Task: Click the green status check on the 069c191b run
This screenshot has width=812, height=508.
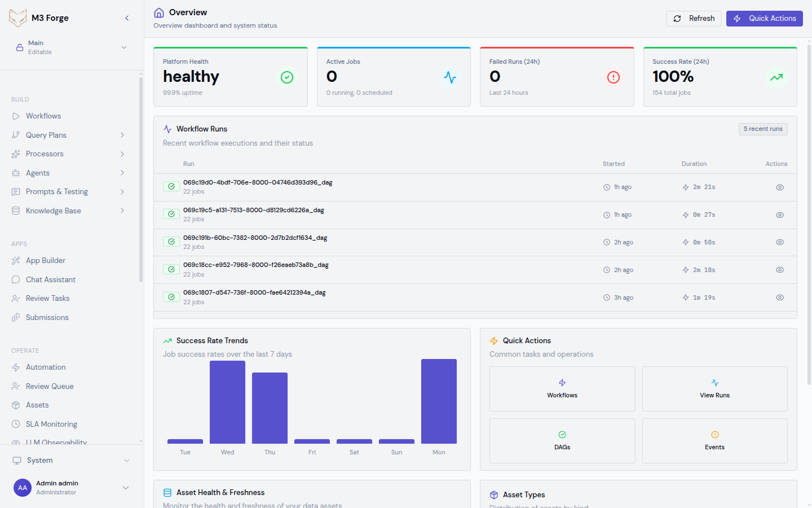Action: click(171, 241)
